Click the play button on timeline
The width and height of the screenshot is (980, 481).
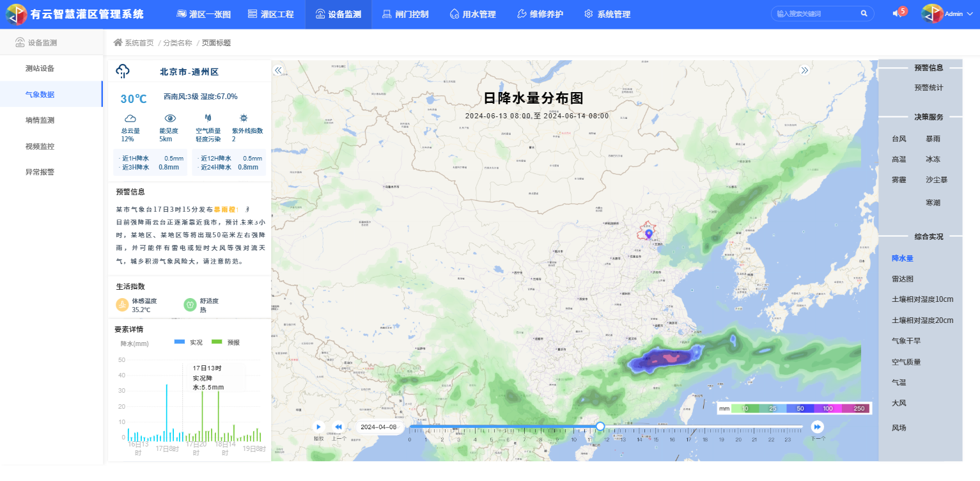click(318, 427)
